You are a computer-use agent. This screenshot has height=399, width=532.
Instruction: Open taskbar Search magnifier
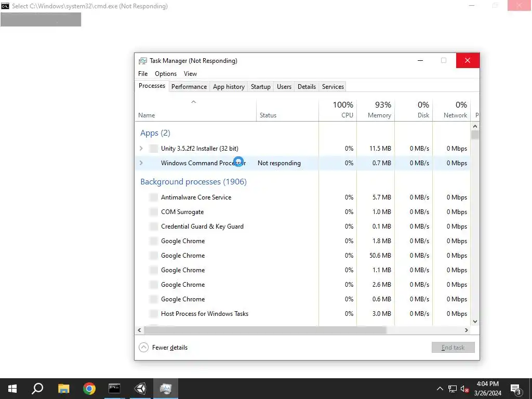(37, 389)
